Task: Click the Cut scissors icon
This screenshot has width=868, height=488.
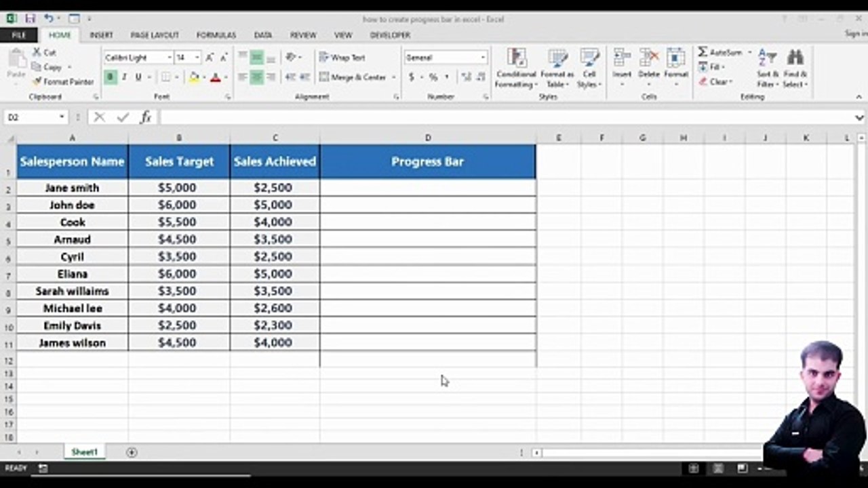Action: tap(37, 52)
